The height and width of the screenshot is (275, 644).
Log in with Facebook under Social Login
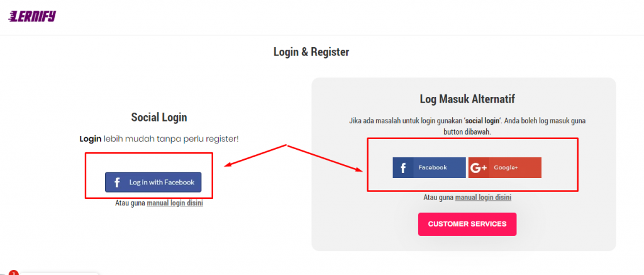(x=153, y=182)
